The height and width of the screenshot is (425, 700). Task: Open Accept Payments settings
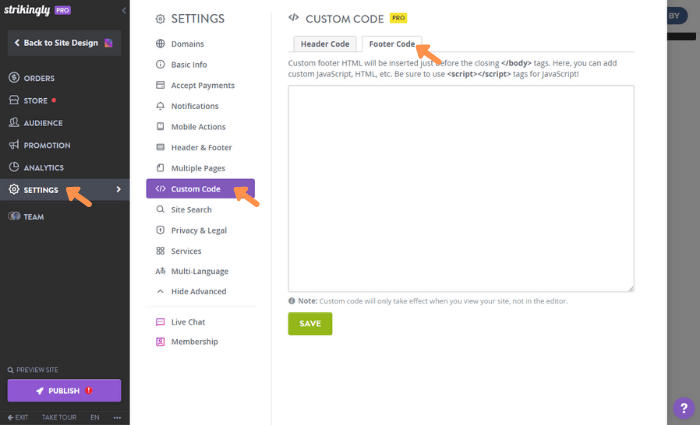[x=203, y=85]
